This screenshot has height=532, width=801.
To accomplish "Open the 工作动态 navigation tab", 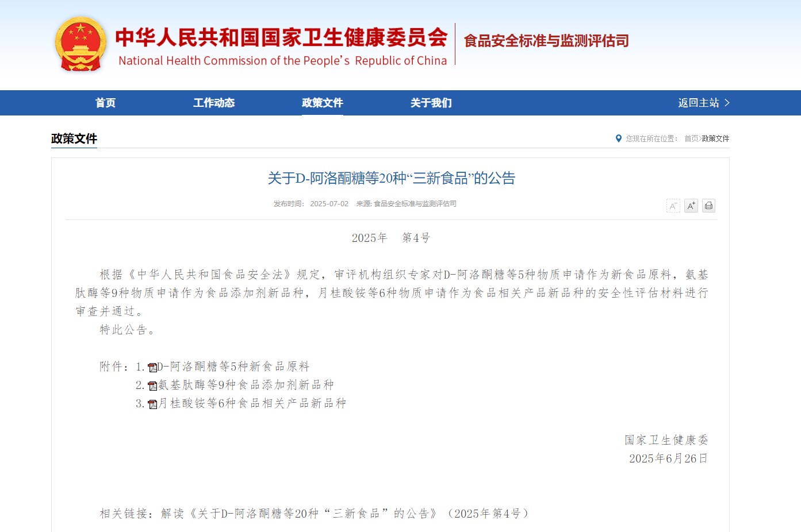I will coord(214,103).
